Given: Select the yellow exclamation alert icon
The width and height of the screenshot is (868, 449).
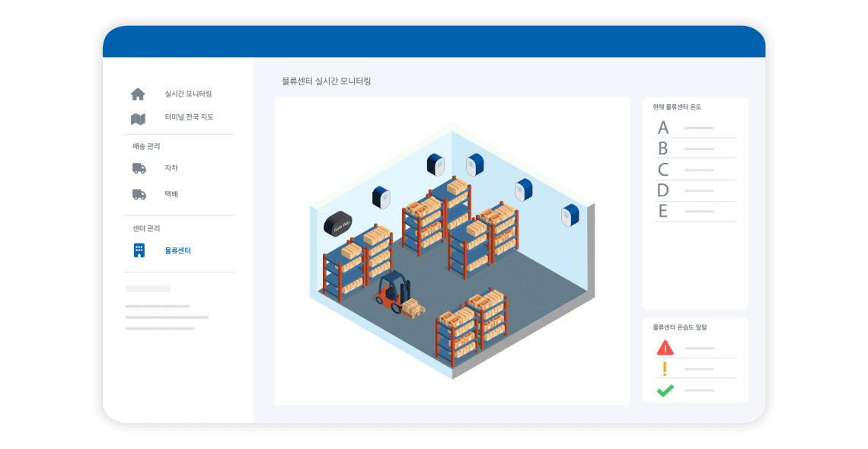Looking at the screenshot, I should 663,368.
